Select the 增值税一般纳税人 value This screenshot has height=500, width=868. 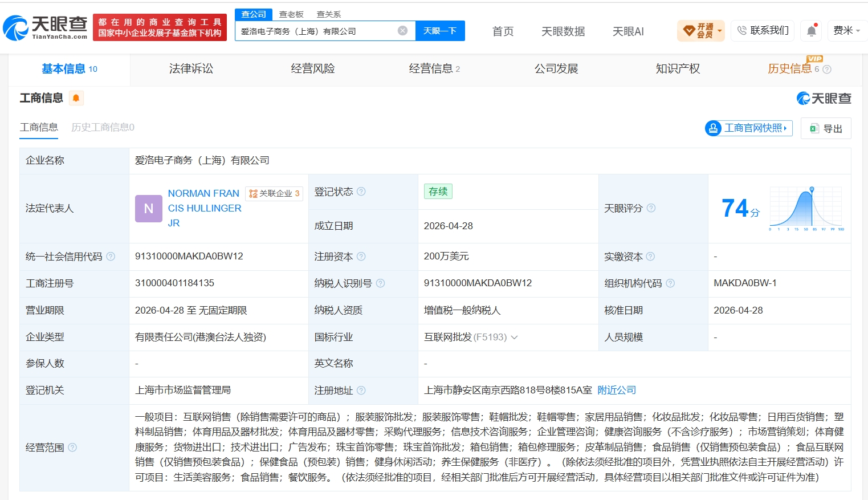462,311
